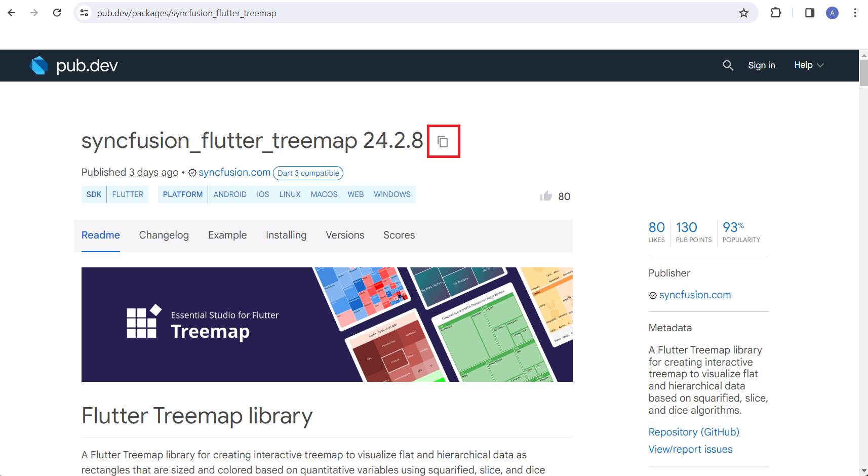The width and height of the screenshot is (868, 476).
Task: Expand the Help dropdown menu
Action: click(809, 65)
